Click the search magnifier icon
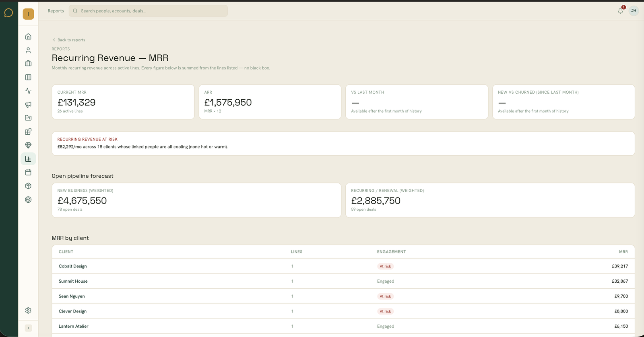Screen dimensions: 644x337 (x=75, y=11)
